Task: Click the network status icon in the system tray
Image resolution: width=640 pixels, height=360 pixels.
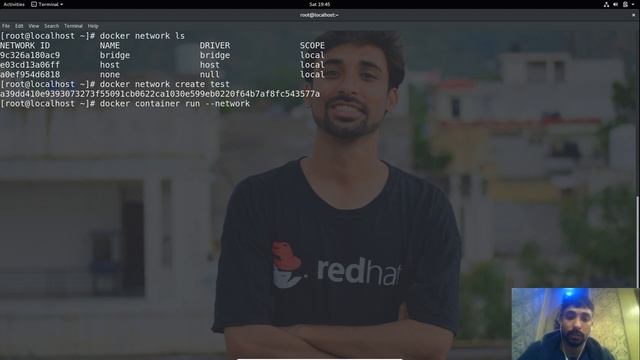Action: click(x=606, y=4)
